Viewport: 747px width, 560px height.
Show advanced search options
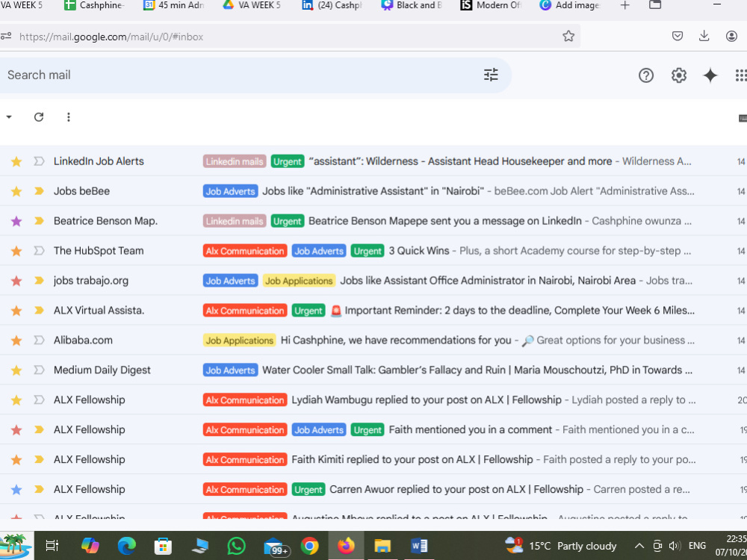tap(491, 75)
